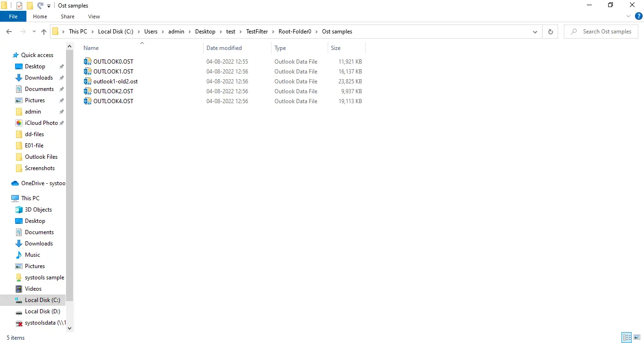Jump to Local Disk (C:) in address bar
The image size is (644, 343).
tap(116, 32)
